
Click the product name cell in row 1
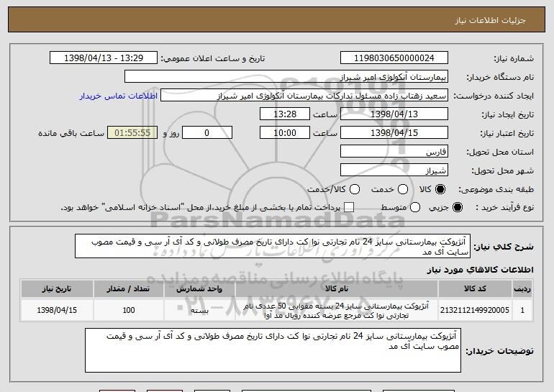point(337,310)
